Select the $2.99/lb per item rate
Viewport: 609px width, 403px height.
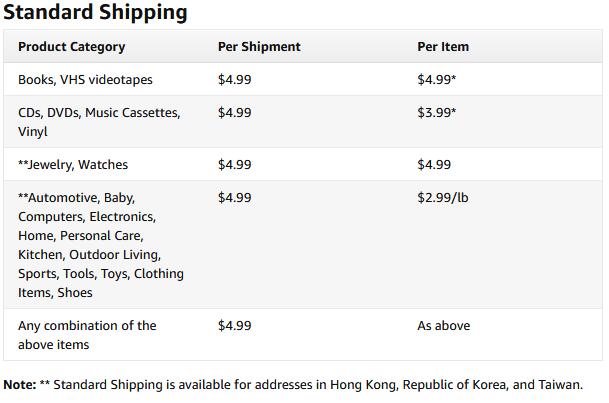coord(443,198)
